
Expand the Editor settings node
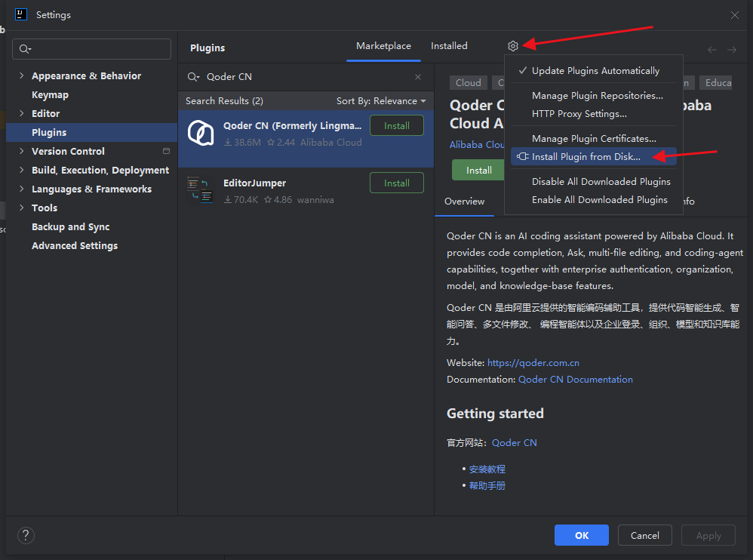pos(22,113)
